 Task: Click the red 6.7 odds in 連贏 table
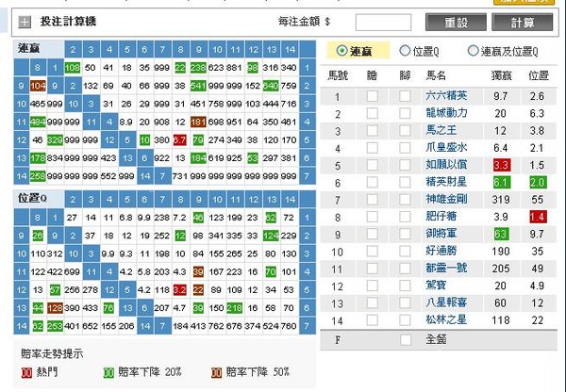click(180, 139)
